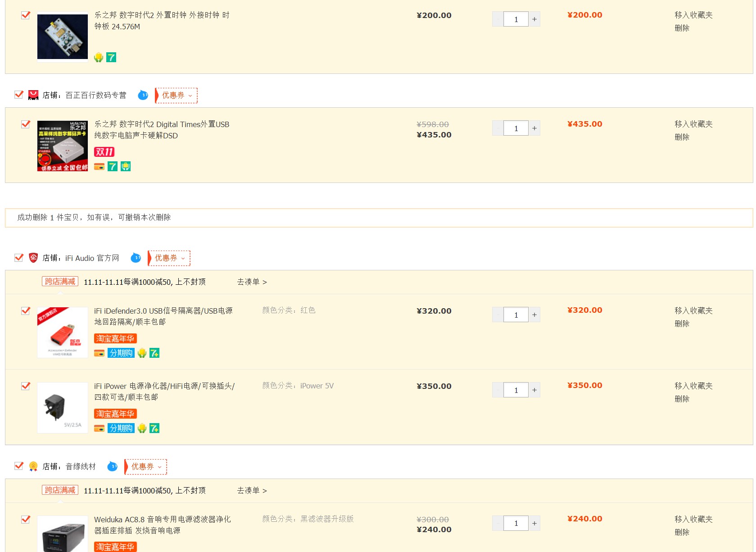Click the 7-day return badge under 时钟板 24.576M
Screen dimensions: 756x552
click(x=111, y=57)
